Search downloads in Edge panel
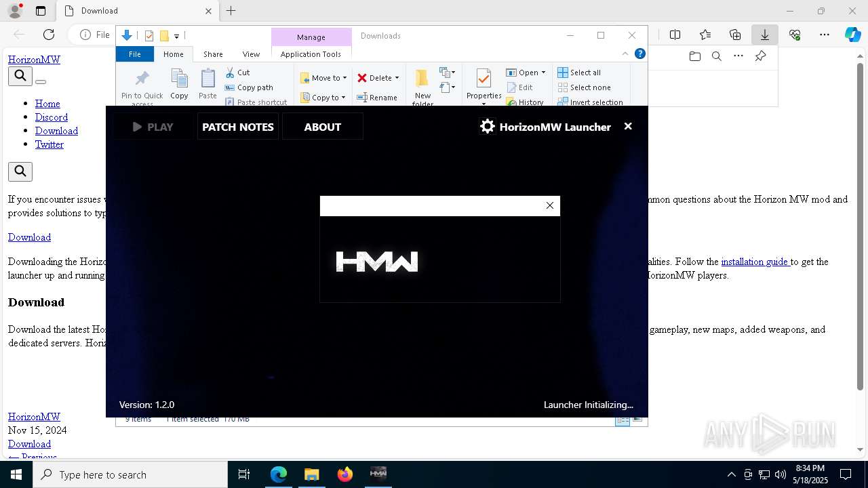 pyautogui.click(x=716, y=56)
